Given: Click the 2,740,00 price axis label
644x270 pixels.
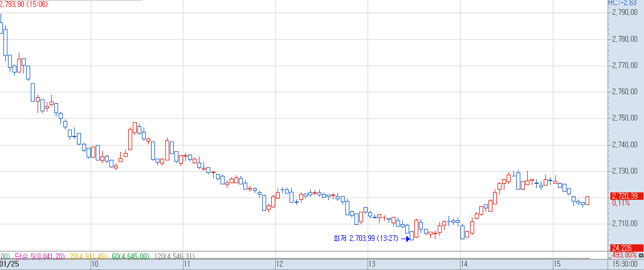Looking at the screenshot, I should pos(625,145).
